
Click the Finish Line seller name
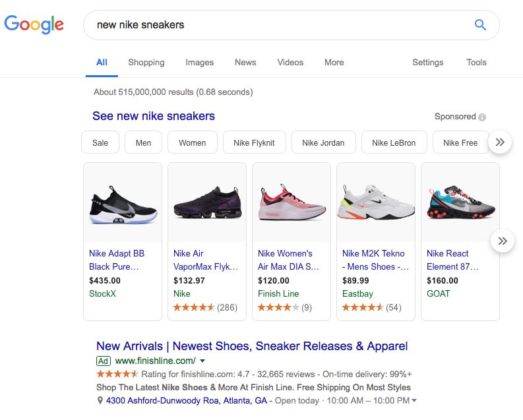(278, 293)
